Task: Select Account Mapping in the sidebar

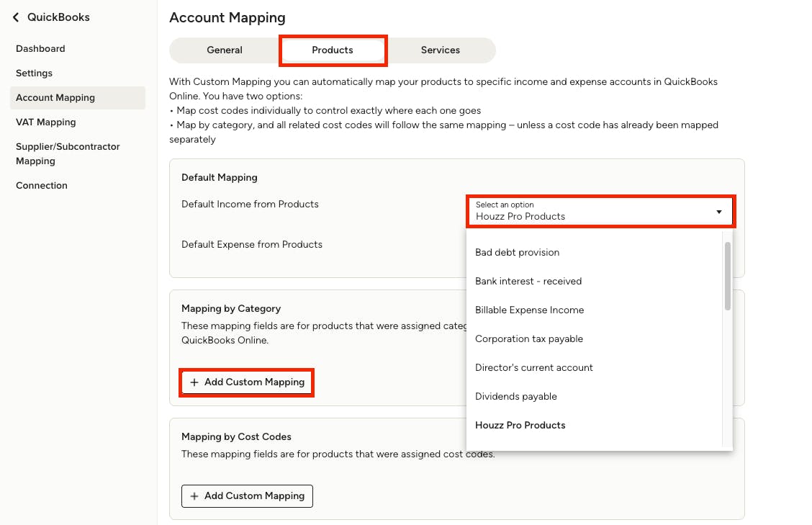Action: (x=78, y=97)
